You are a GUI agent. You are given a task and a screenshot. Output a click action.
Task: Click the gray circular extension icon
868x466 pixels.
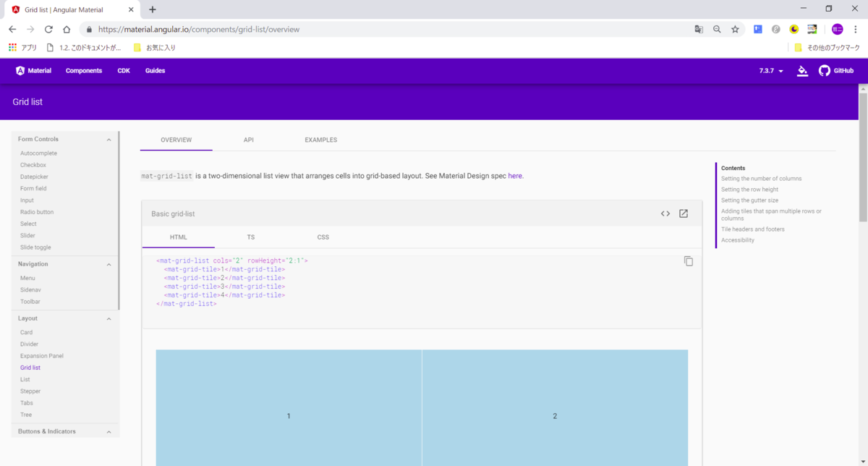(x=776, y=30)
